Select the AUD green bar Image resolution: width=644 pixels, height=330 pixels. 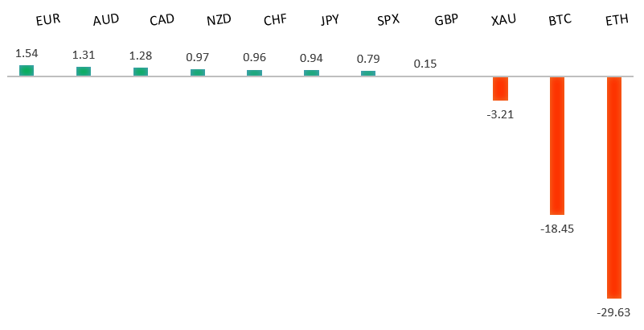point(84,72)
